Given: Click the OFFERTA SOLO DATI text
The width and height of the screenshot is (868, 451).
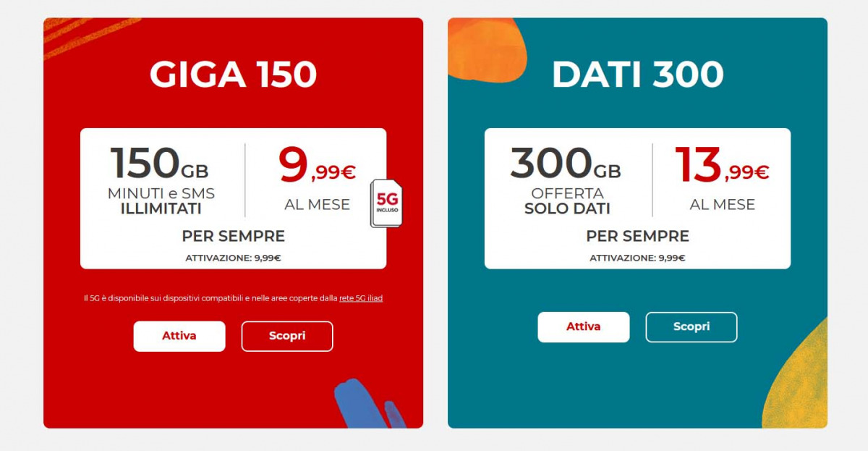Looking at the screenshot, I should [x=567, y=201].
